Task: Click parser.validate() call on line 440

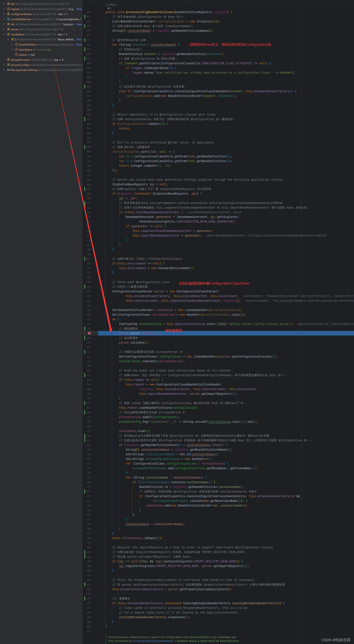Action: pos(134,343)
